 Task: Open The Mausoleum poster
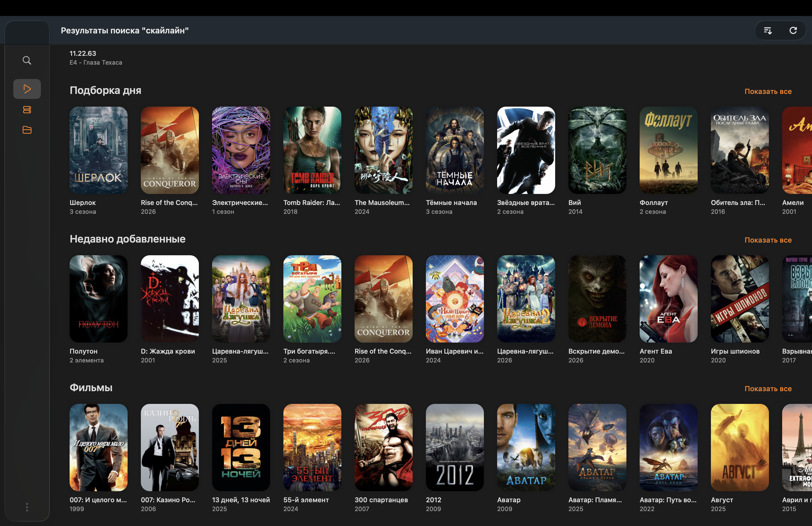pos(383,150)
